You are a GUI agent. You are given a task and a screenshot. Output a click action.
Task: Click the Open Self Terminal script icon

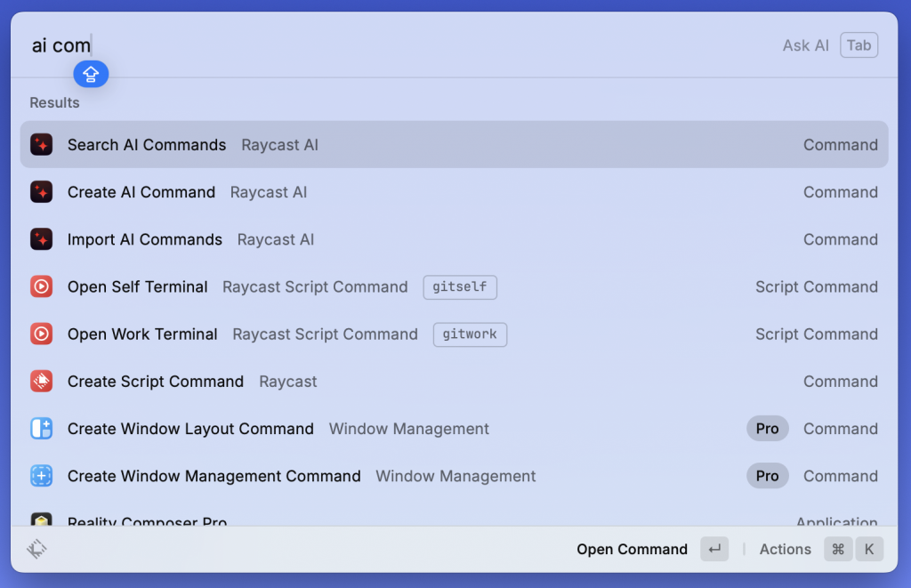coord(41,286)
